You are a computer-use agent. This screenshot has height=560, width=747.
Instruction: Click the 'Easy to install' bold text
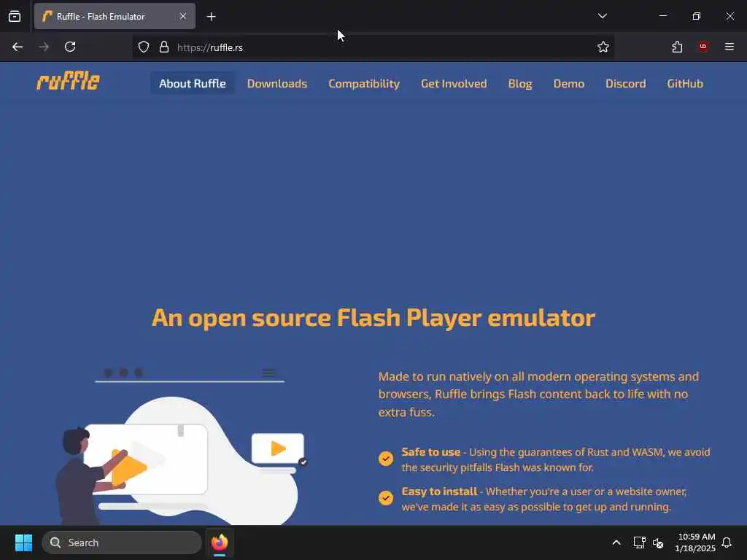point(439,491)
